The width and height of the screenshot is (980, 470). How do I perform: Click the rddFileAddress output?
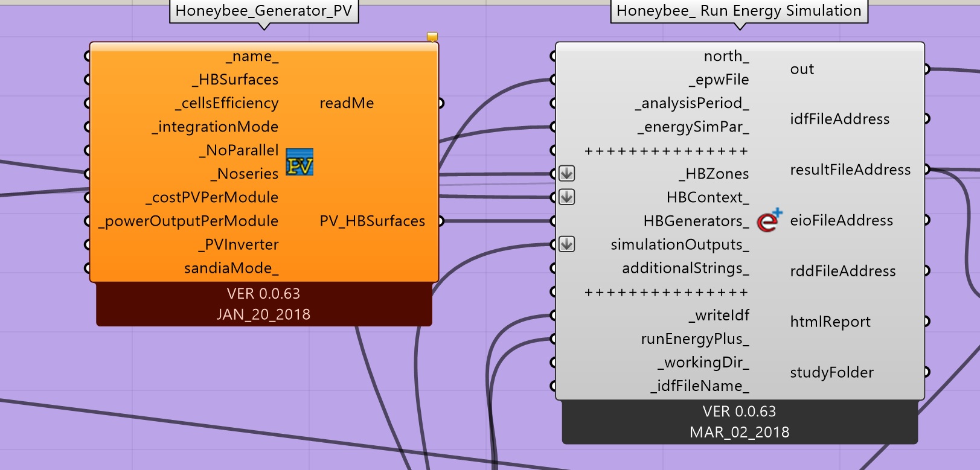[x=843, y=271]
